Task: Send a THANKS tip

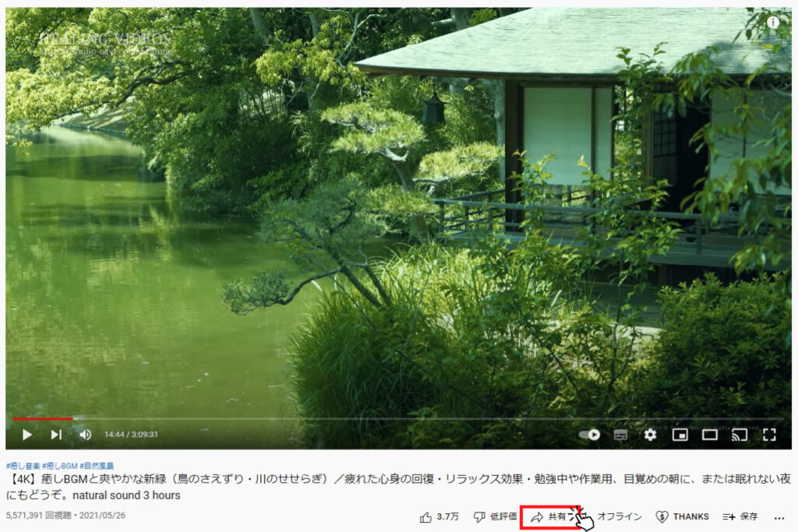Action: coord(682,516)
